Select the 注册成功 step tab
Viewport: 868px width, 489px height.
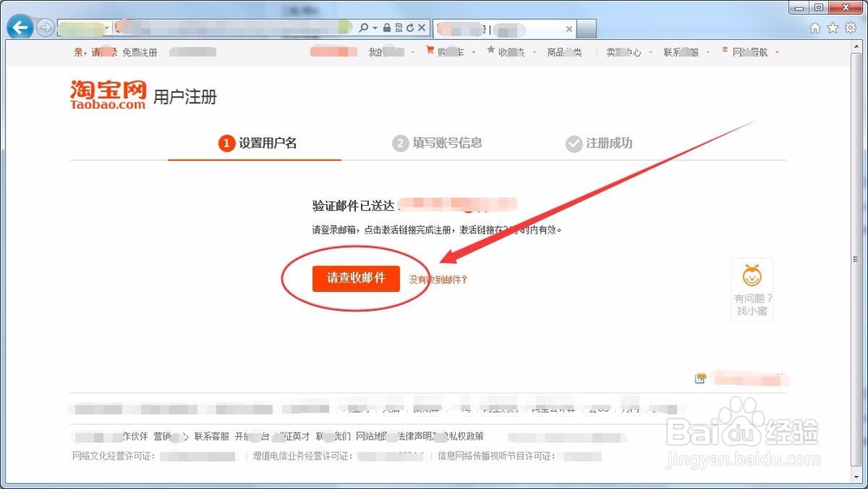click(x=598, y=143)
